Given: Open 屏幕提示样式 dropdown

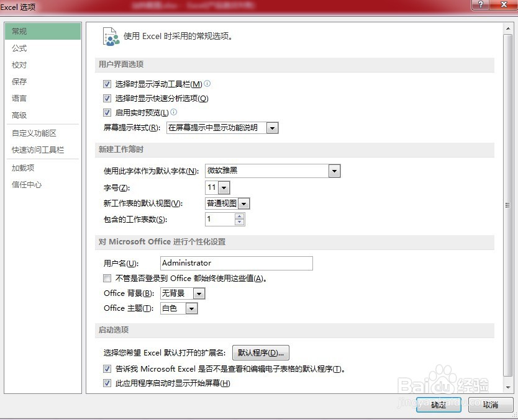Looking at the screenshot, I should [x=272, y=128].
